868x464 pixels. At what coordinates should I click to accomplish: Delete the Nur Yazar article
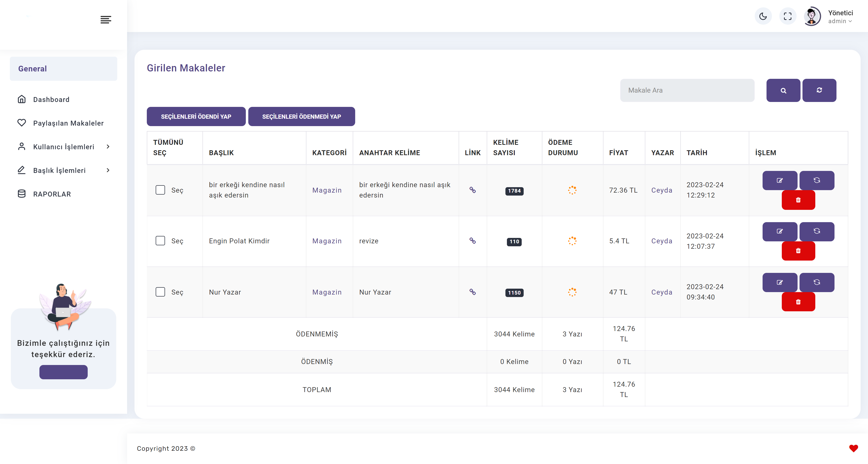[x=798, y=302]
